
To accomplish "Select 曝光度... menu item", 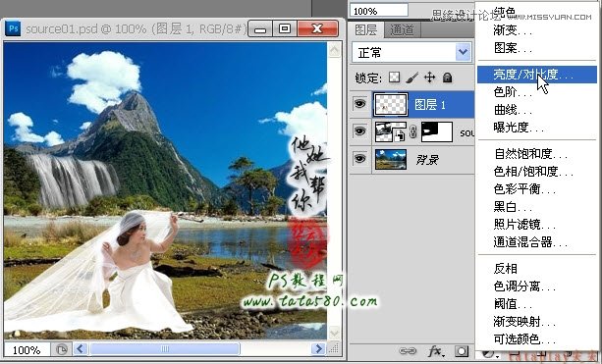I will point(536,128).
